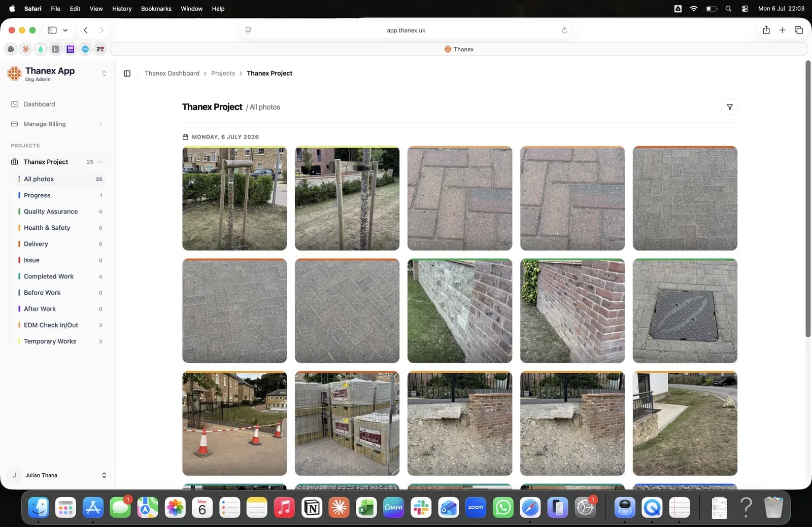Open the manhole cover photo

click(x=685, y=311)
